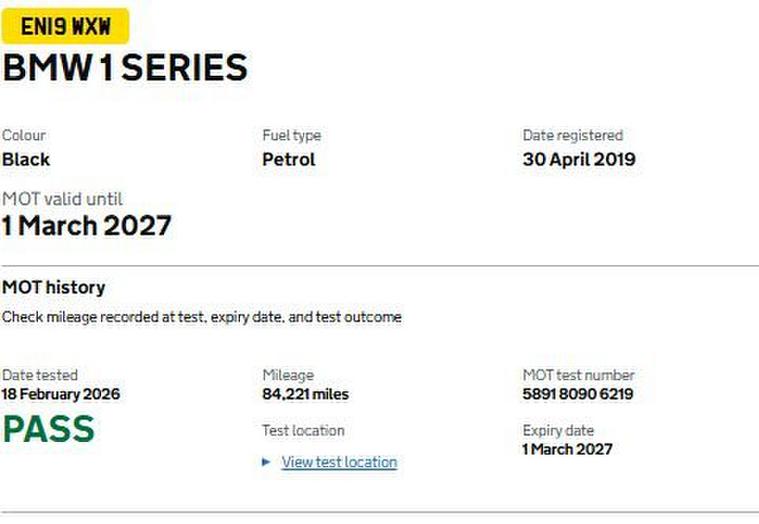759x524 pixels.
Task: Click the 18 February 2026 test date
Action: coord(61,394)
